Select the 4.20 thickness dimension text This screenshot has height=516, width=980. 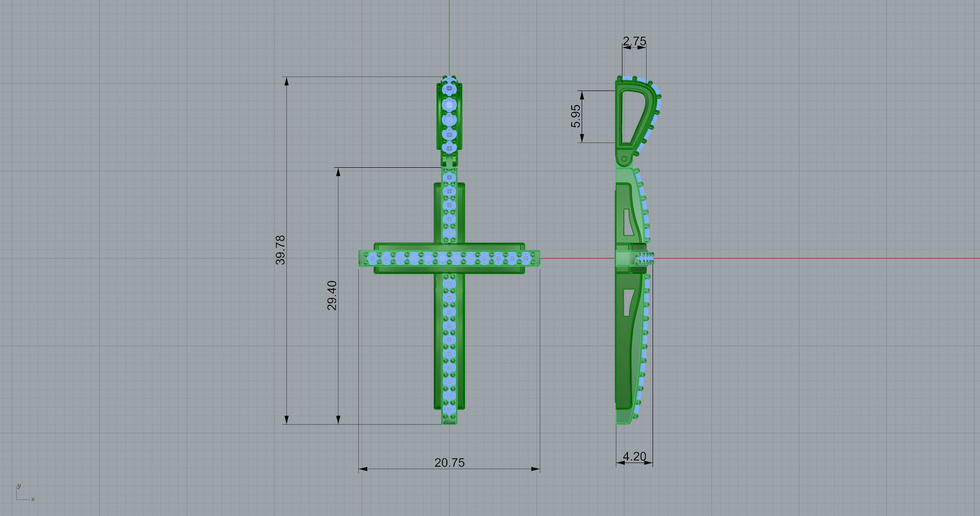tap(634, 457)
